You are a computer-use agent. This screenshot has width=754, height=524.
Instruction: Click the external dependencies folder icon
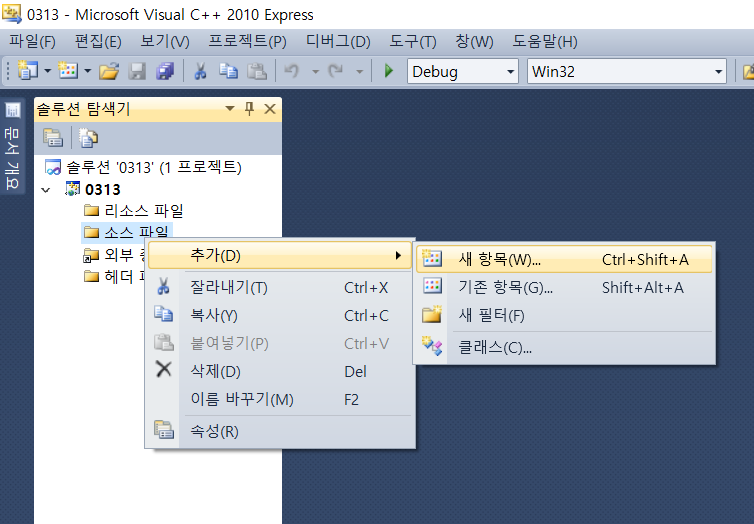[91, 255]
